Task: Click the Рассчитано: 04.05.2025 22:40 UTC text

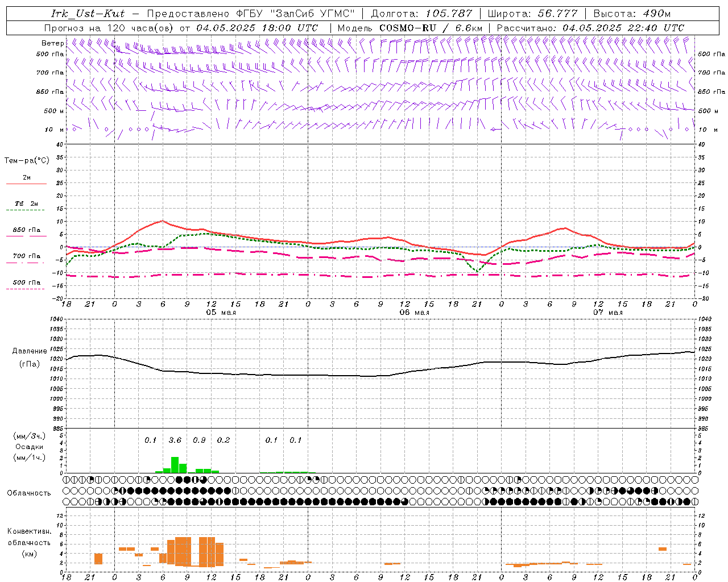Action: 590,28
